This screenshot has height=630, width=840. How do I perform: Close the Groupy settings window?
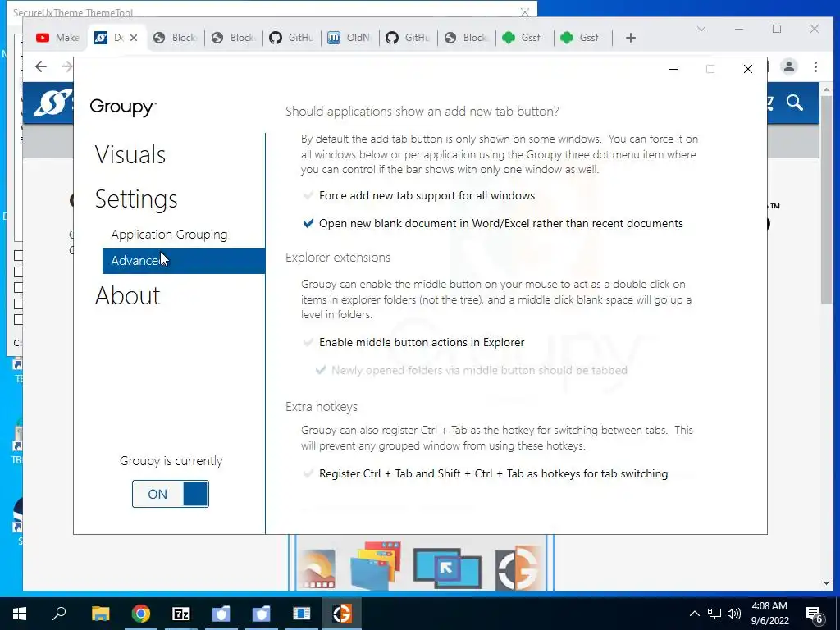coord(748,69)
